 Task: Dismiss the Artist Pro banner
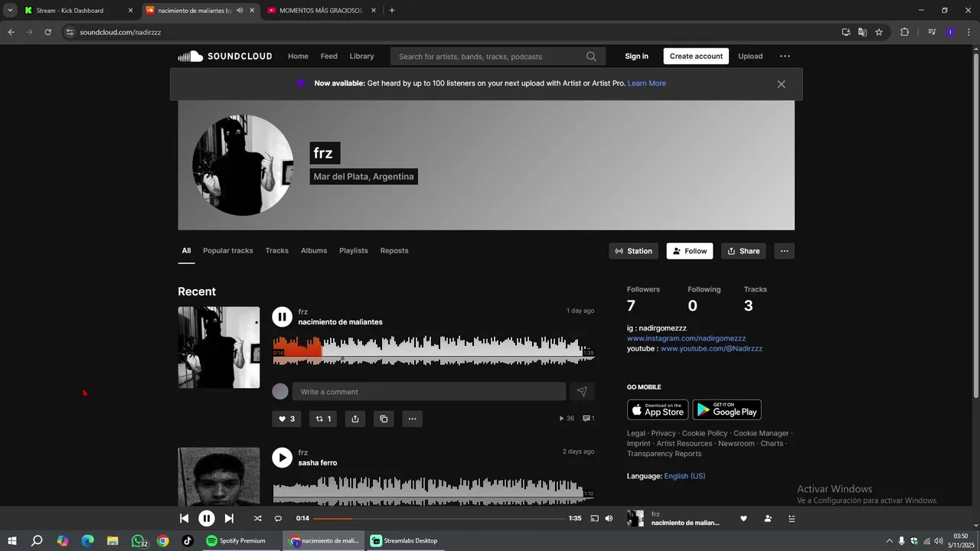[x=781, y=84]
